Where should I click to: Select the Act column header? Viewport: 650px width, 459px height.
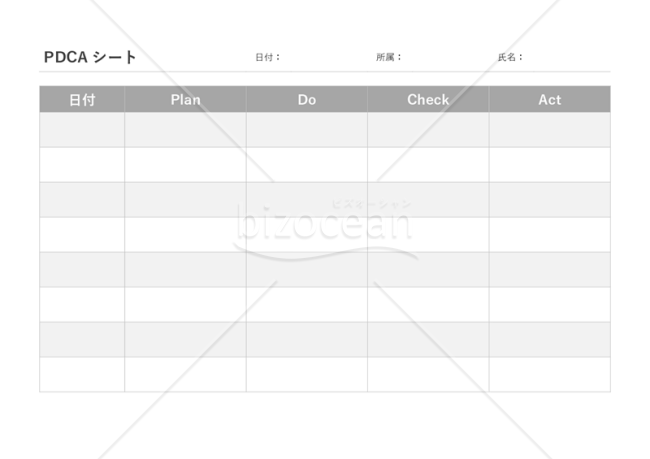(550, 100)
